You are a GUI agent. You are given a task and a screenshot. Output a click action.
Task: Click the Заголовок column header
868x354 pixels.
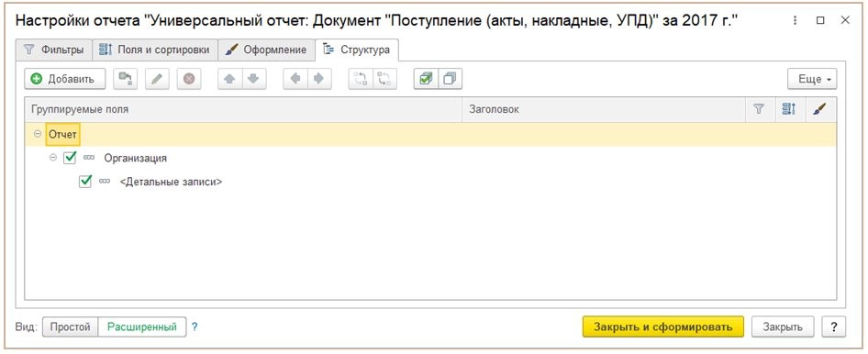click(604, 109)
